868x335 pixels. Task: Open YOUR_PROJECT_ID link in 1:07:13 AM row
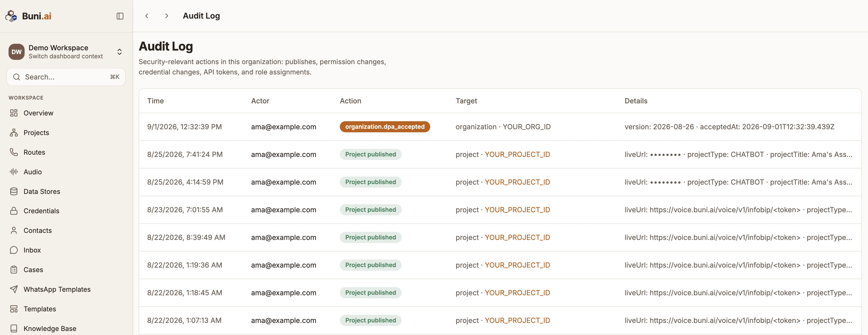[517, 320]
